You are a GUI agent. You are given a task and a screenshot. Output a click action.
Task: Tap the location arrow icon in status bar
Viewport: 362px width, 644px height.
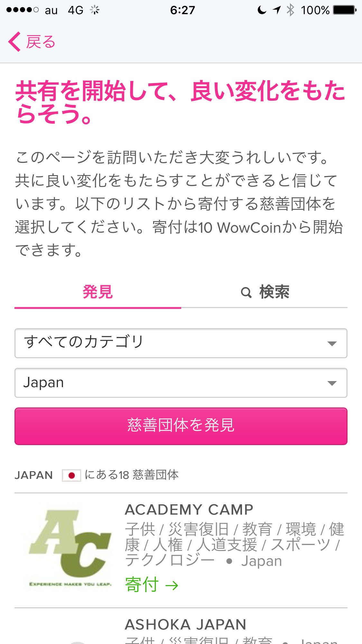point(276,10)
